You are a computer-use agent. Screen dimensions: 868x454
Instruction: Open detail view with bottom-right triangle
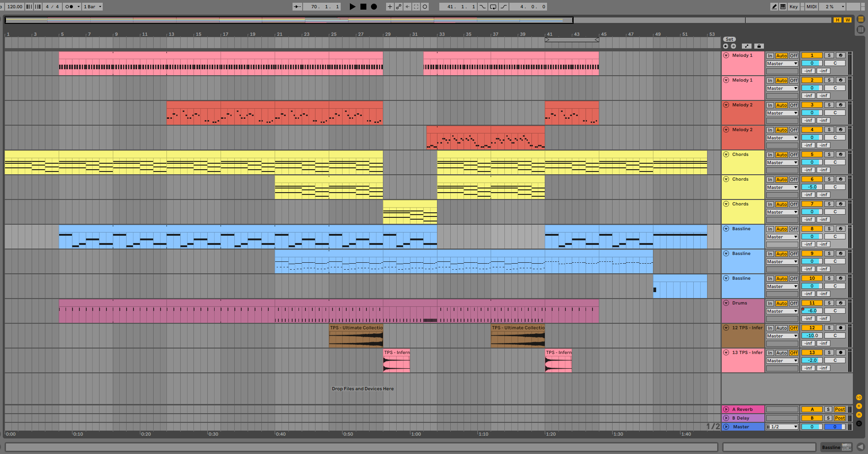861,447
